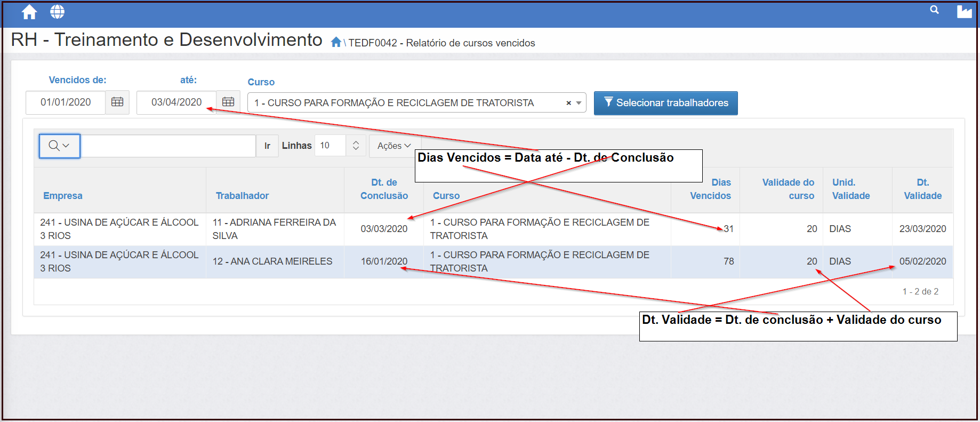This screenshot has width=980, height=422.
Task: Sort by Dt. Validade column header
Action: pyautogui.click(x=922, y=189)
